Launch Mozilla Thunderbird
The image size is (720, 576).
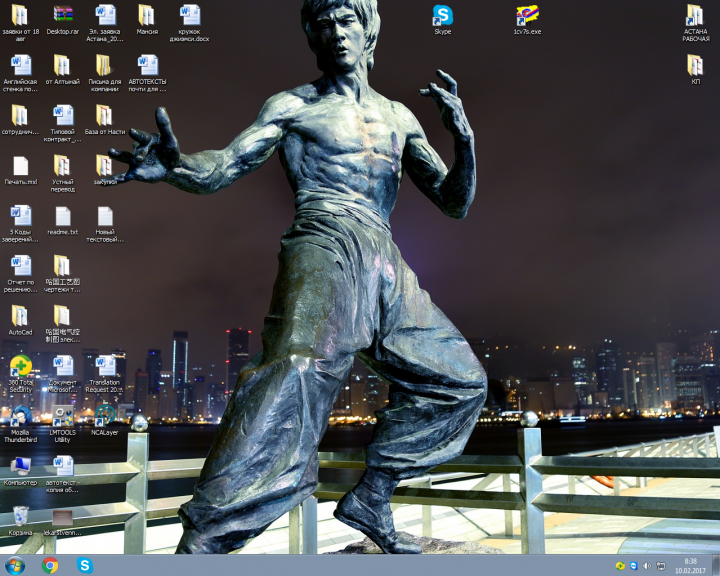pyautogui.click(x=20, y=424)
